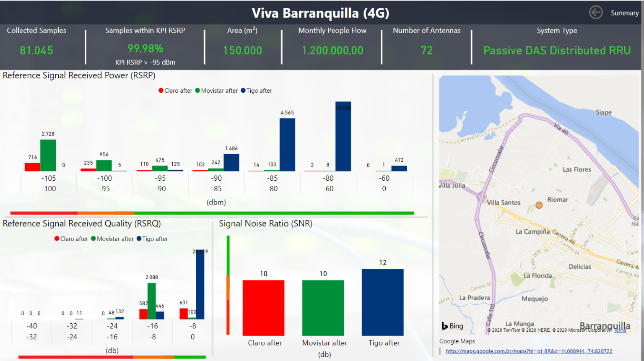The image size is (644, 361).
Task: Select the Tigo after bar in the SNR chart
Action: point(383,302)
